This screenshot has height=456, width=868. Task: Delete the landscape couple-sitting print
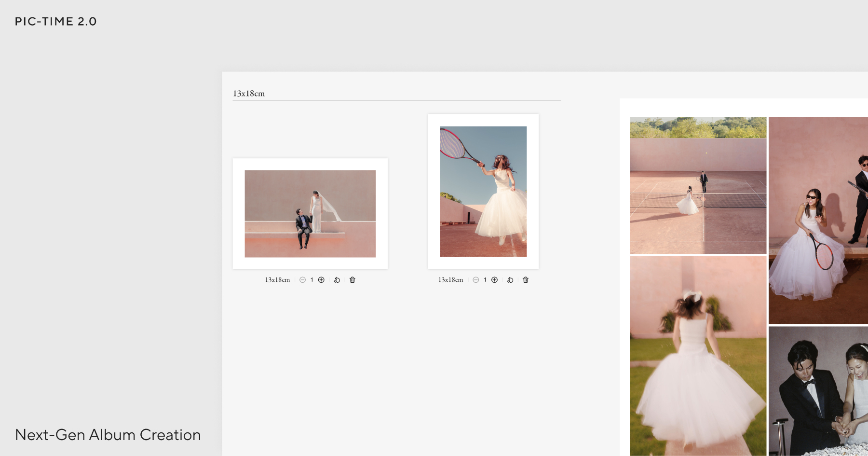click(353, 280)
